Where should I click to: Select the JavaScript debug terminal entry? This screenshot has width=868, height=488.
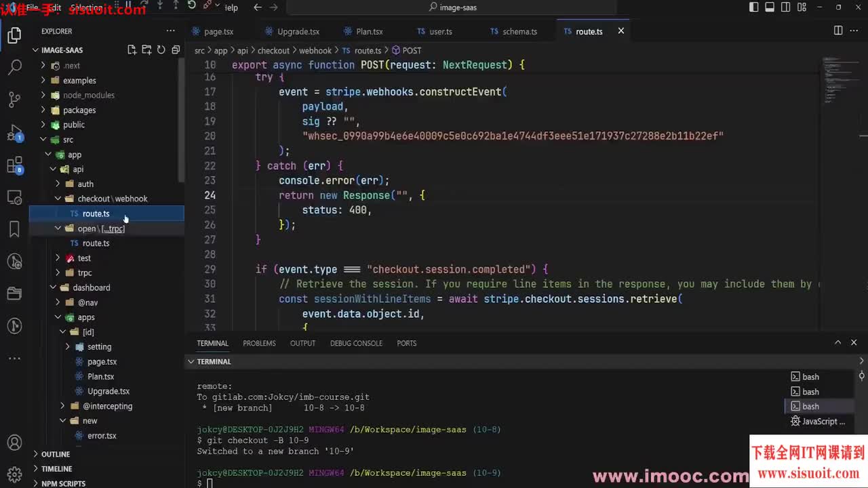(817, 422)
